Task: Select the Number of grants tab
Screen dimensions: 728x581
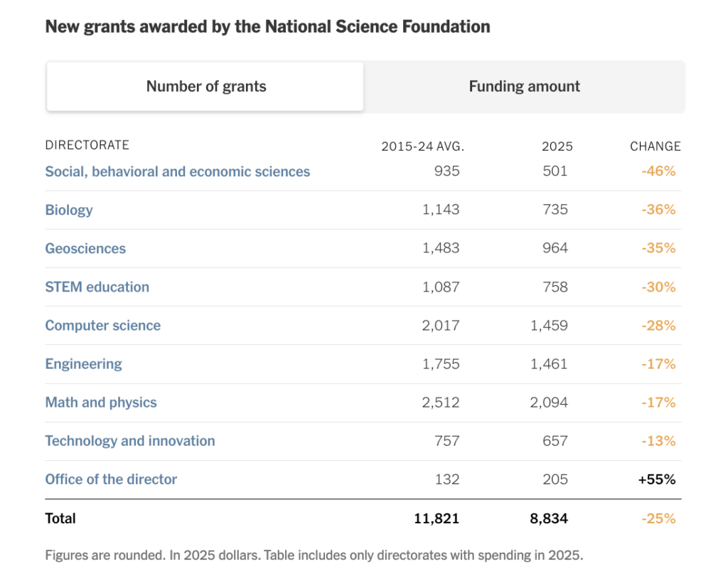Action: click(205, 87)
